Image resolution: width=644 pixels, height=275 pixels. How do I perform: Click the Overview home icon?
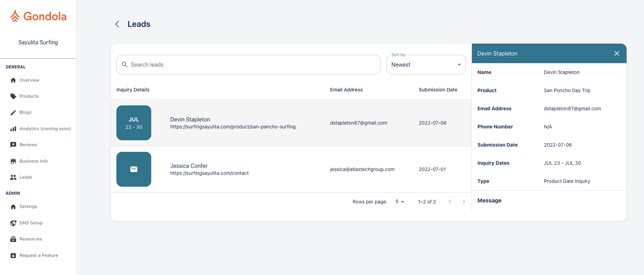[x=13, y=80]
